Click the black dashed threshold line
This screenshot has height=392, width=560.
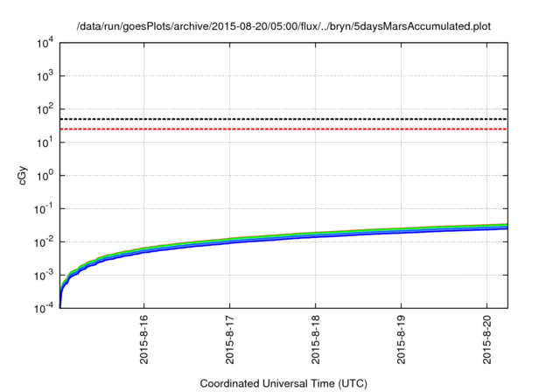pyautogui.click(x=283, y=119)
